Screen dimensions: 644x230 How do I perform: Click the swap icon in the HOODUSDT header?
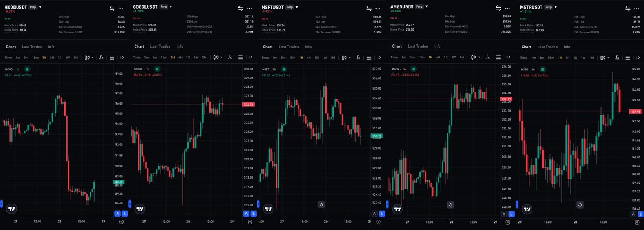[x=112, y=8]
